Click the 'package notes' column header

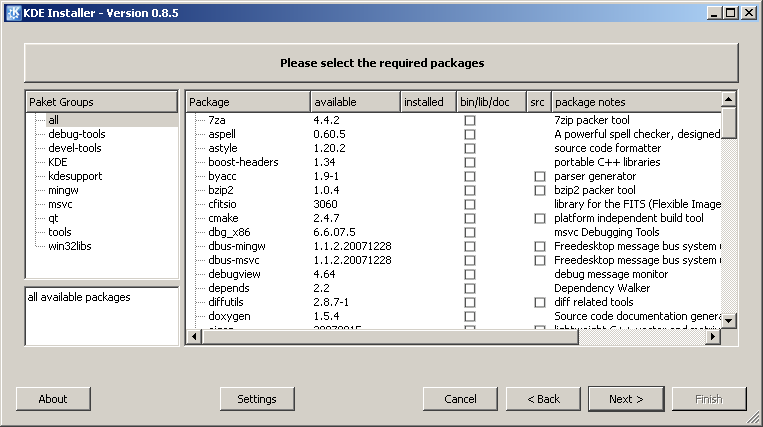(636, 102)
